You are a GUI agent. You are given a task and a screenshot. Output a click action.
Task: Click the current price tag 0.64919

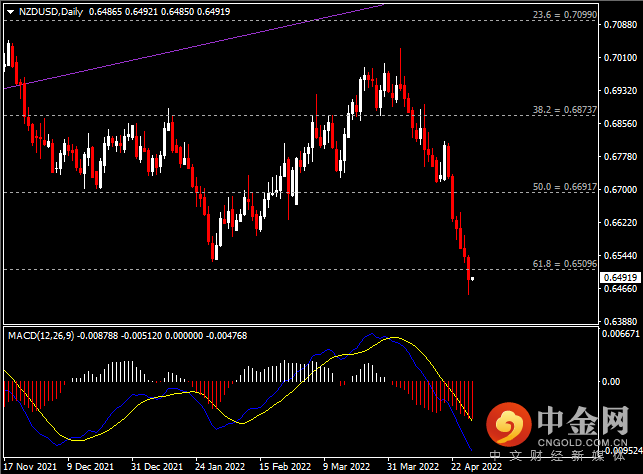point(620,278)
